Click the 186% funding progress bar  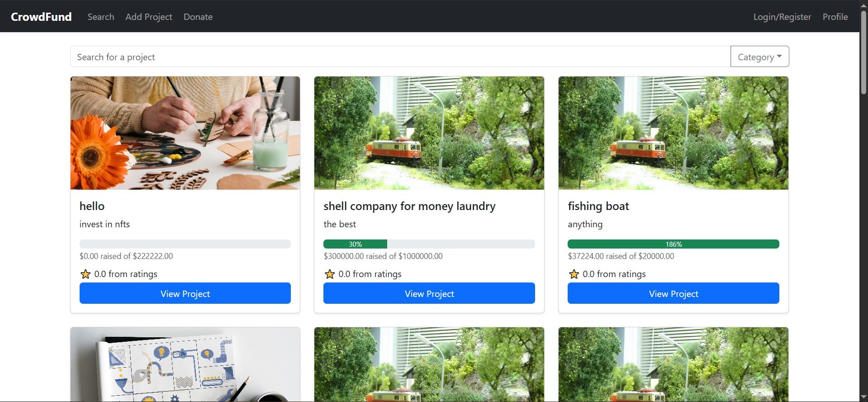pos(674,244)
